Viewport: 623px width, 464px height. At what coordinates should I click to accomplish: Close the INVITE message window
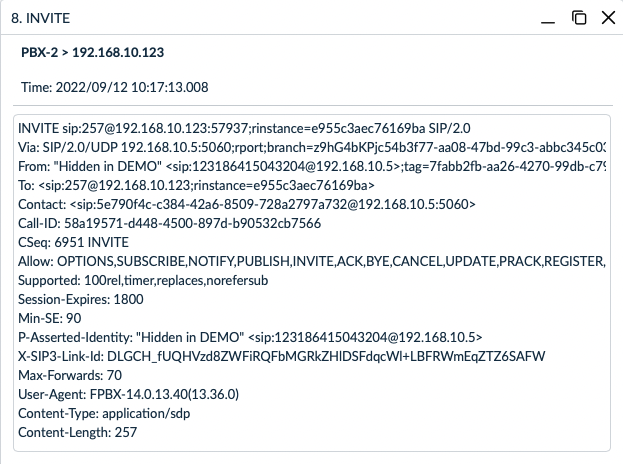point(608,18)
